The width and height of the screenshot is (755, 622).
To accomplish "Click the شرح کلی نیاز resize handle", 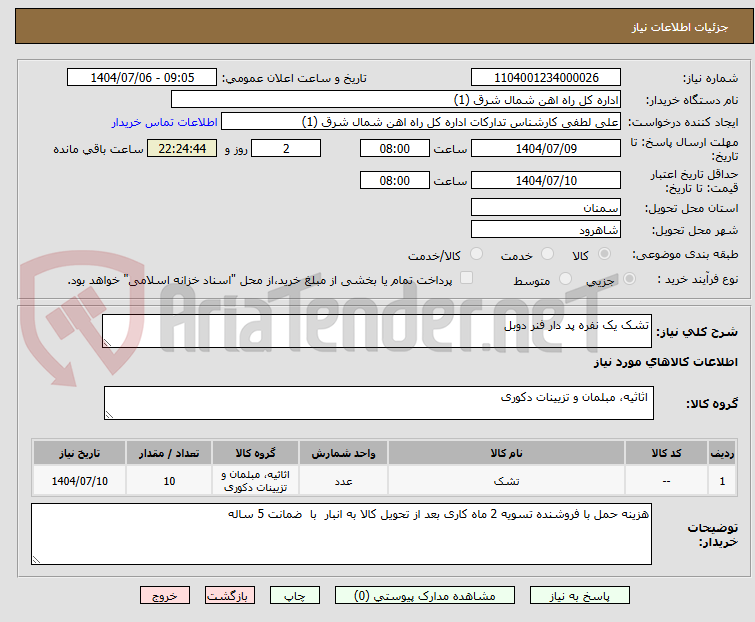I will click(107, 342).
